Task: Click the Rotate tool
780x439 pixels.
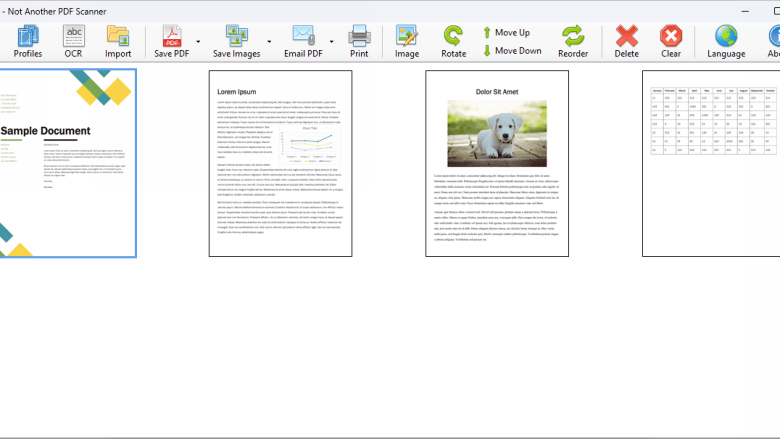Action: pyautogui.click(x=453, y=42)
